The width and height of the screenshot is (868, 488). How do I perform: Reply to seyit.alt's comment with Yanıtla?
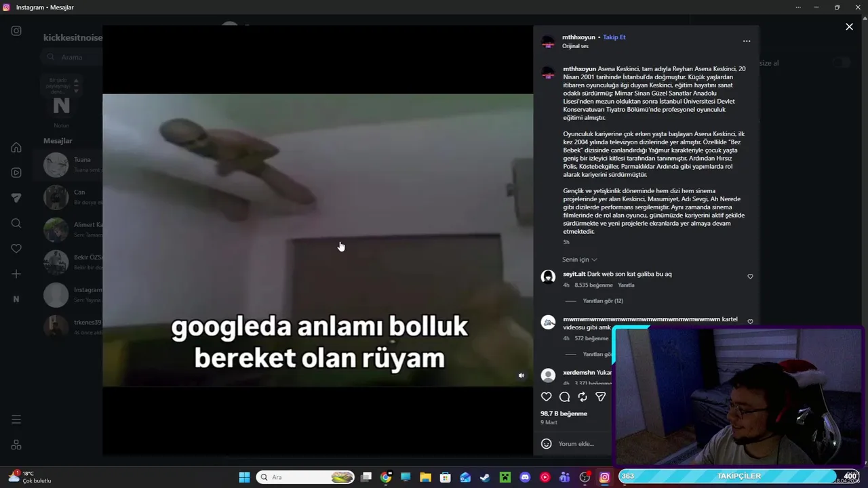pyautogui.click(x=626, y=285)
